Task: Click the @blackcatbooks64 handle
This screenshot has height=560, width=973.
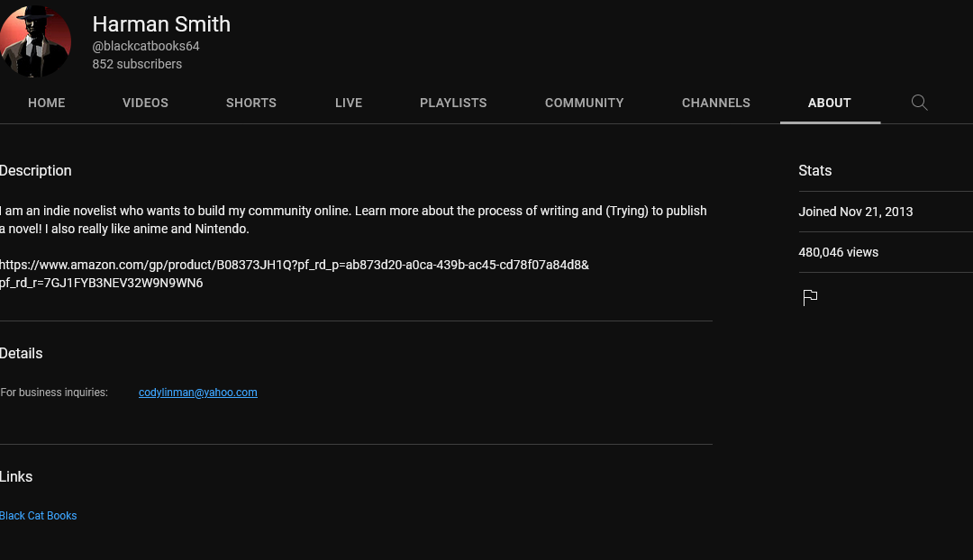Action: [x=146, y=46]
